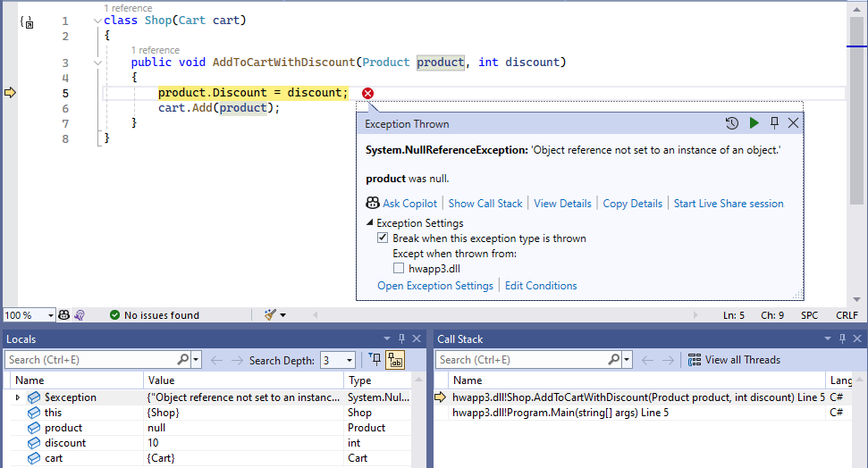Expand the $exception row in Locals
The image size is (868, 468).
[18, 397]
